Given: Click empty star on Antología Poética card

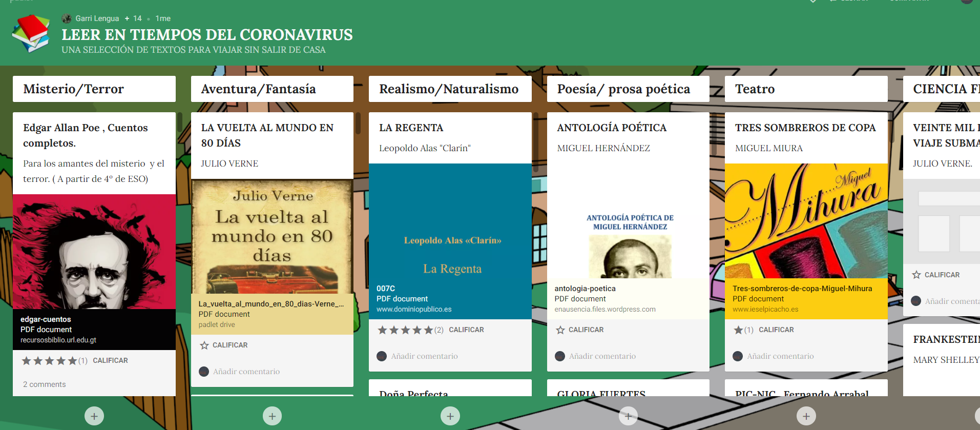Looking at the screenshot, I should 560,330.
